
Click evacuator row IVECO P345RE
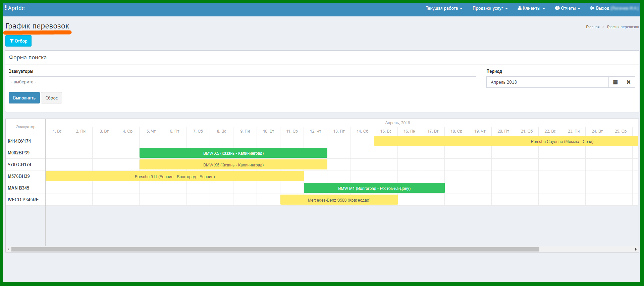pos(25,200)
